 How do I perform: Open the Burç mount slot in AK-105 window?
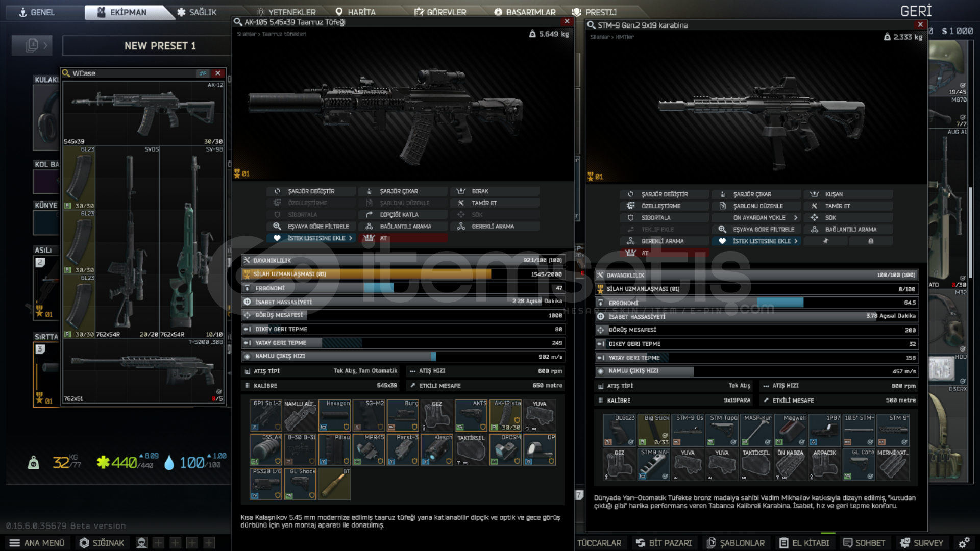coord(403,415)
